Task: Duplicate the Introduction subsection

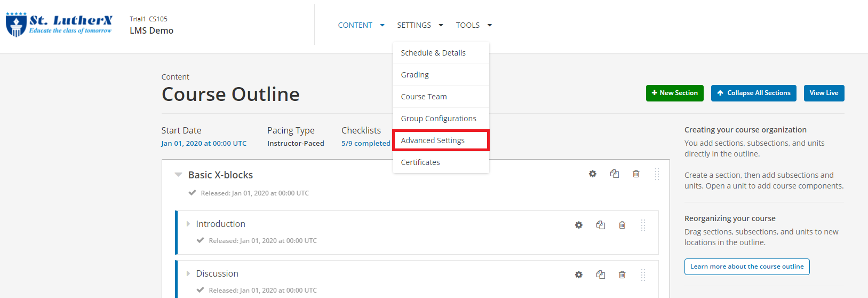Action: tap(601, 225)
